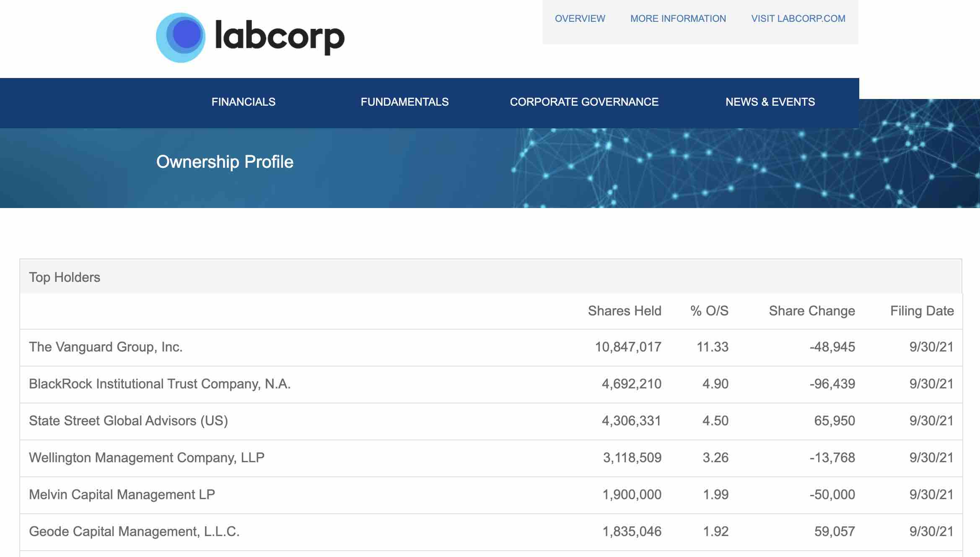Click Geode filing date 9/30/21
The image size is (980, 557).
point(931,531)
